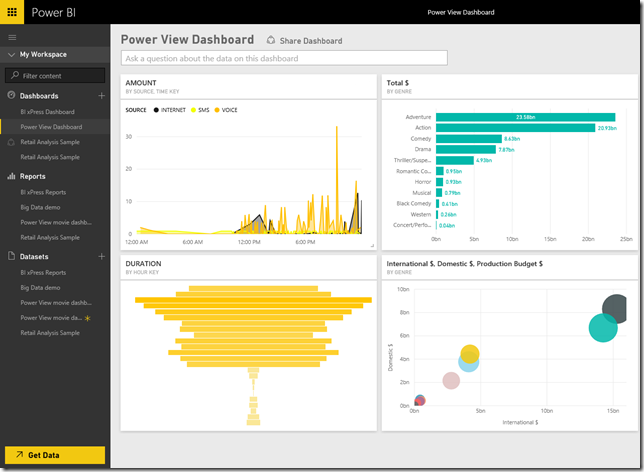Open Retail Analysis Sample dataset
Image resolution: width=644 pixels, height=472 pixels.
point(50,333)
